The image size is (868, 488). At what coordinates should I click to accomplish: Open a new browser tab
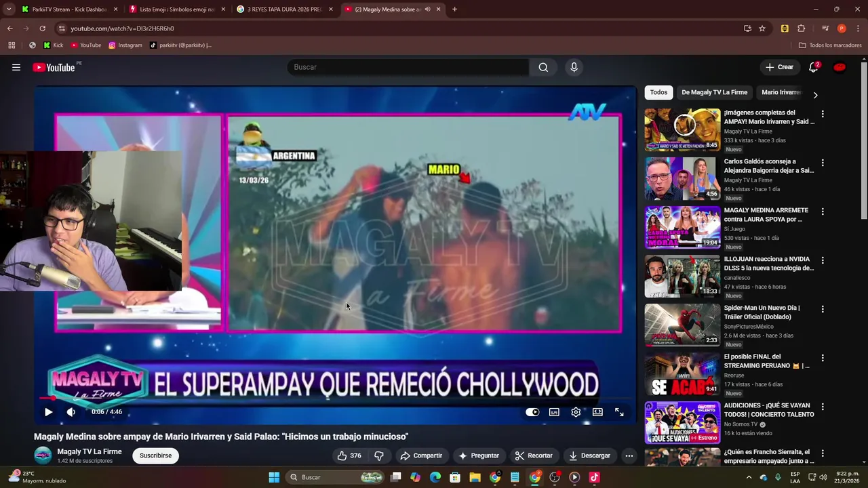click(x=454, y=9)
